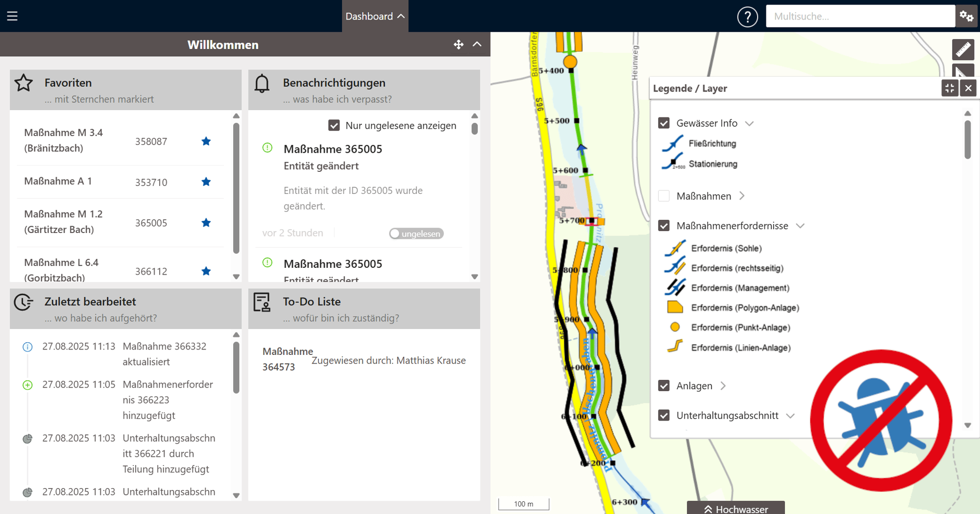Close the Legende / Layer panel
Screen dimensions: 980x514
(968, 88)
